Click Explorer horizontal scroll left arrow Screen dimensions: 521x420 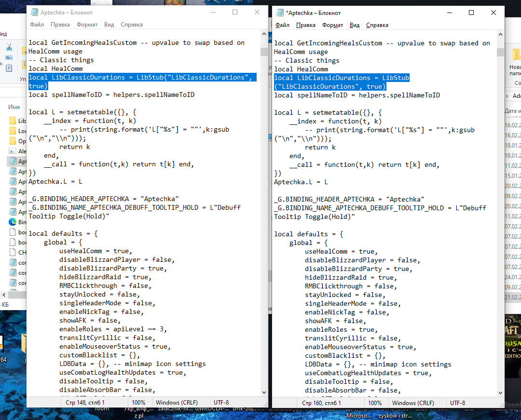pos(4,295)
